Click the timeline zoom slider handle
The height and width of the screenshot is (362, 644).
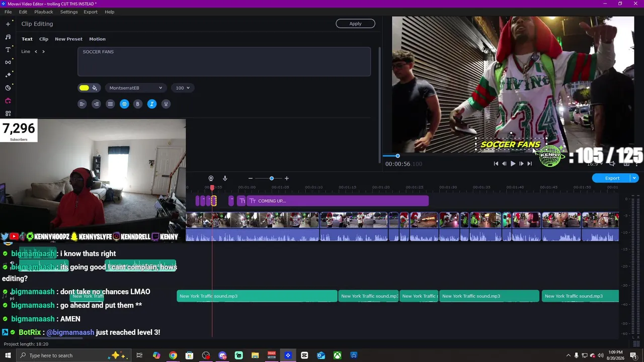[272, 178]
